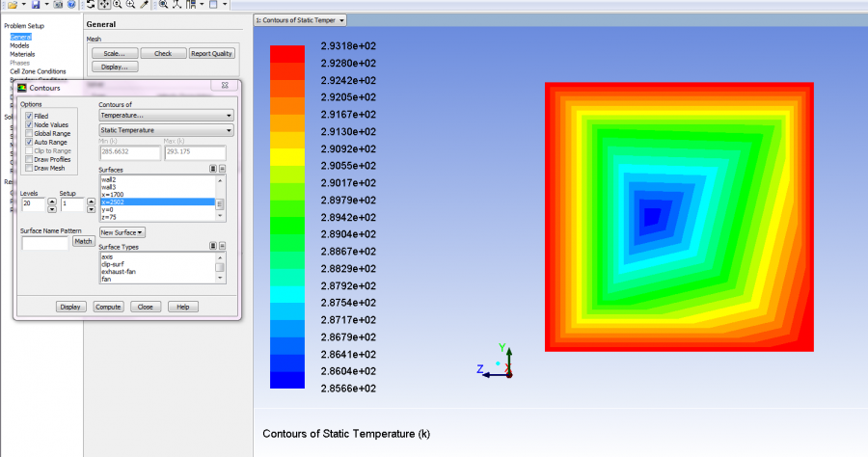Select the probe eyedropper tool
868x457 pixels.
(144, 5)
